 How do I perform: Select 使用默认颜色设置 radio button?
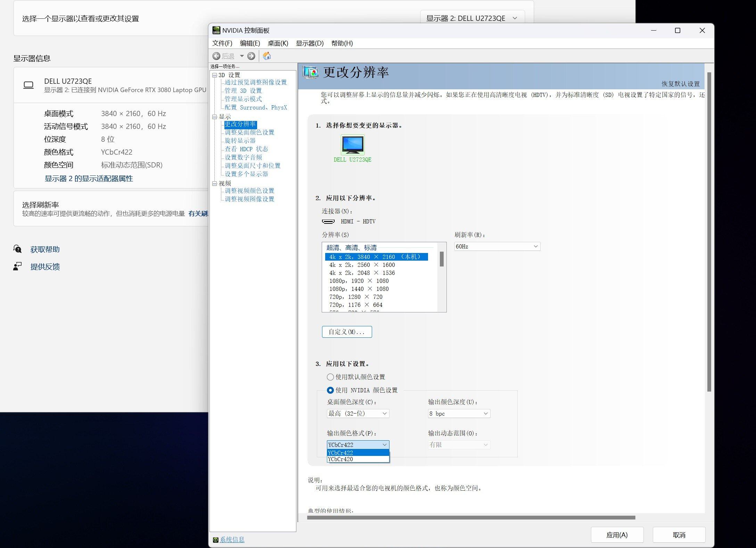[330, 377]
